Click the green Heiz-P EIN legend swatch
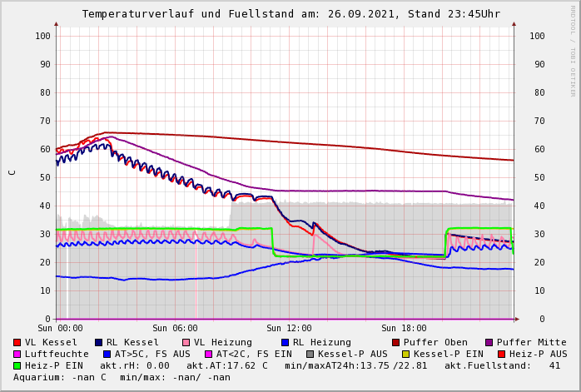 click(17, 365)
